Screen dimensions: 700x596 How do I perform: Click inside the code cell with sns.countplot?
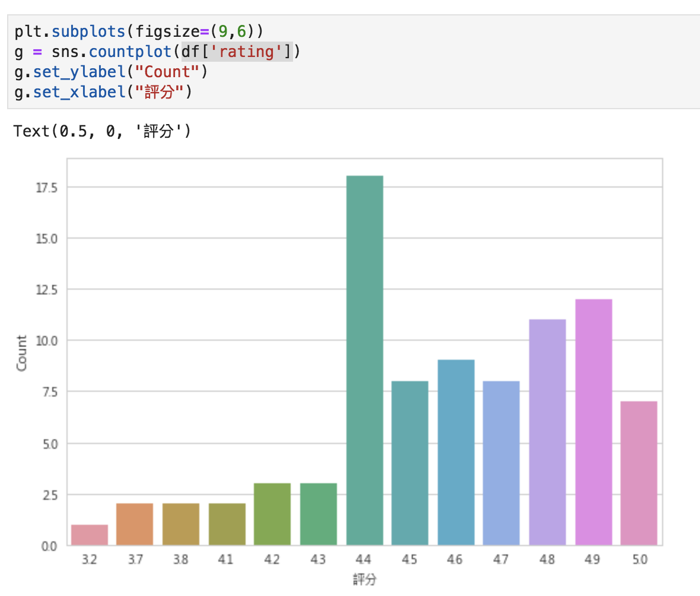coord(354,62)
